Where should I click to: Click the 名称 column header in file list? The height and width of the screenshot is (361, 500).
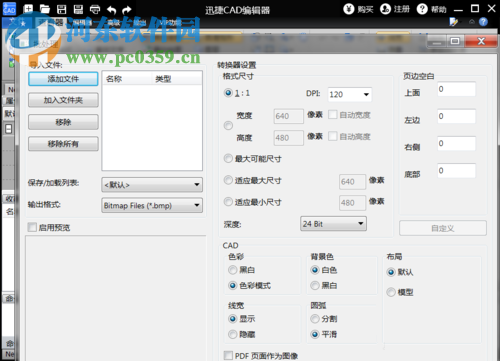pos(127,79)
